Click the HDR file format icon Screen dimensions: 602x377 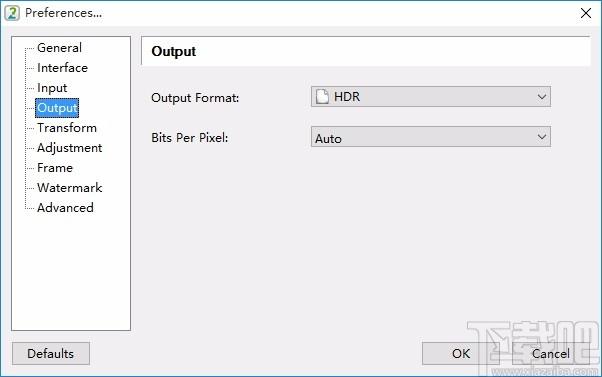[x=322, y=96]
